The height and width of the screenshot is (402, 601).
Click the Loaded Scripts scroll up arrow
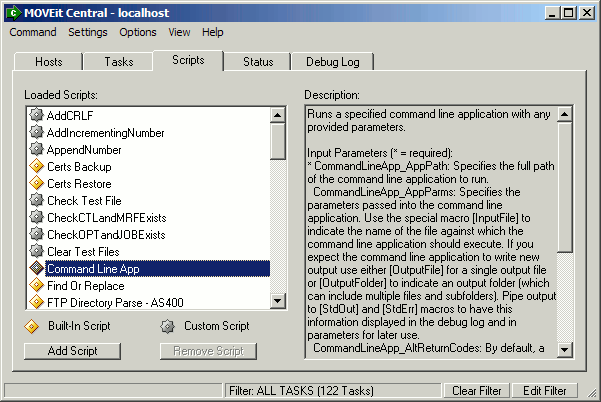[278, 115]
